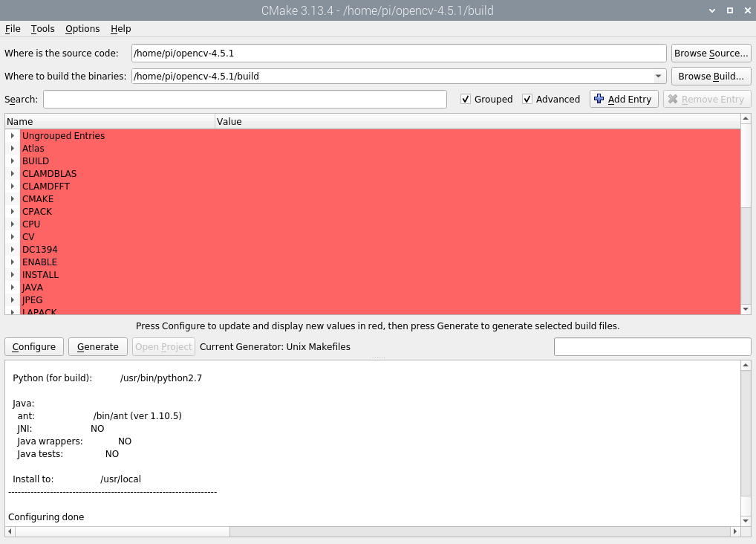
Task: Click the Configure button
Action: coord(33,346)
